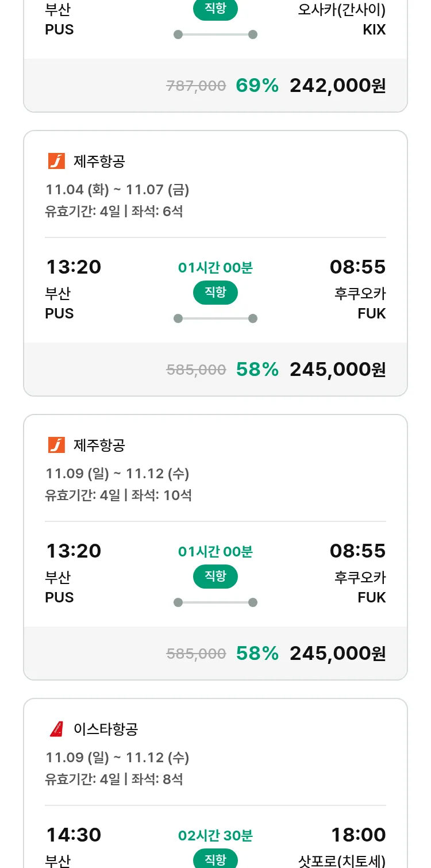
Task: Click the 69% discount label
Action: [257, 86]
